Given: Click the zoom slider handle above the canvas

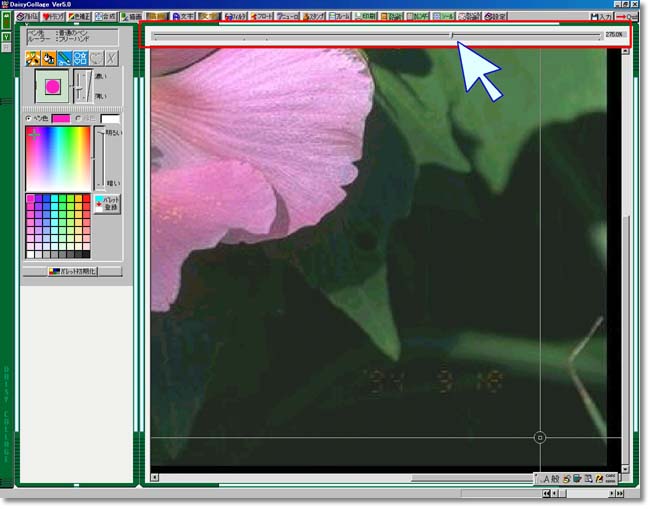Looking at the screenshot, I should (452, 36).
